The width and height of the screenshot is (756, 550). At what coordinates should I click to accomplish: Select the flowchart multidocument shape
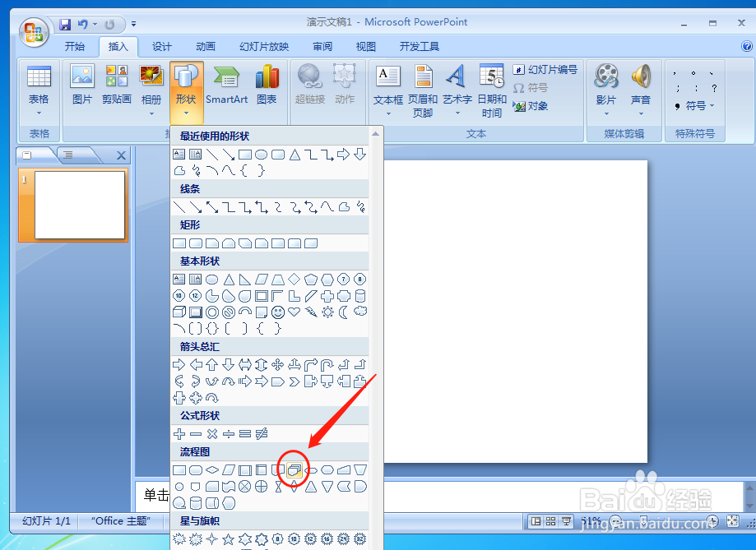coord(295,470)
